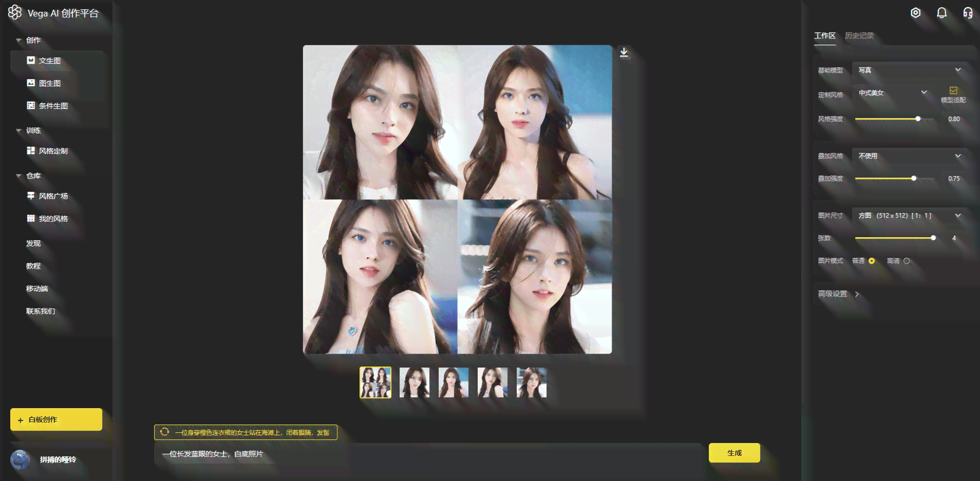Switch to the 工作区 tab
Viewport: 980px width, 481px height.
point(825,35)
